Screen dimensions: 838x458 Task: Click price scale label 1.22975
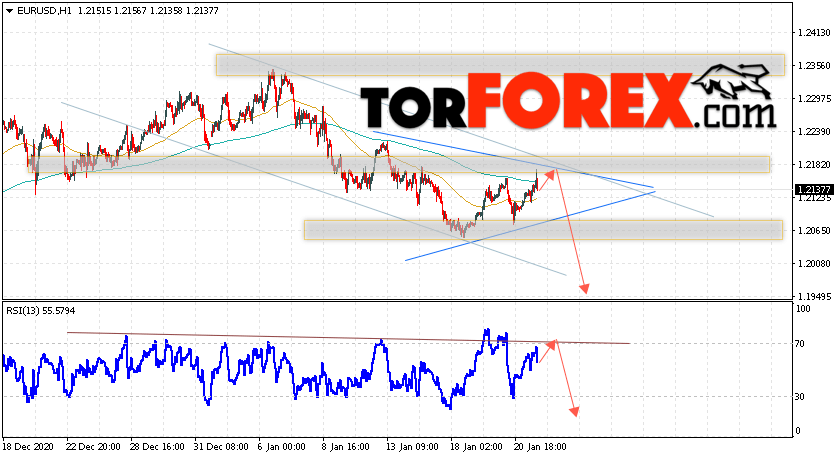[x=814, y=99]
